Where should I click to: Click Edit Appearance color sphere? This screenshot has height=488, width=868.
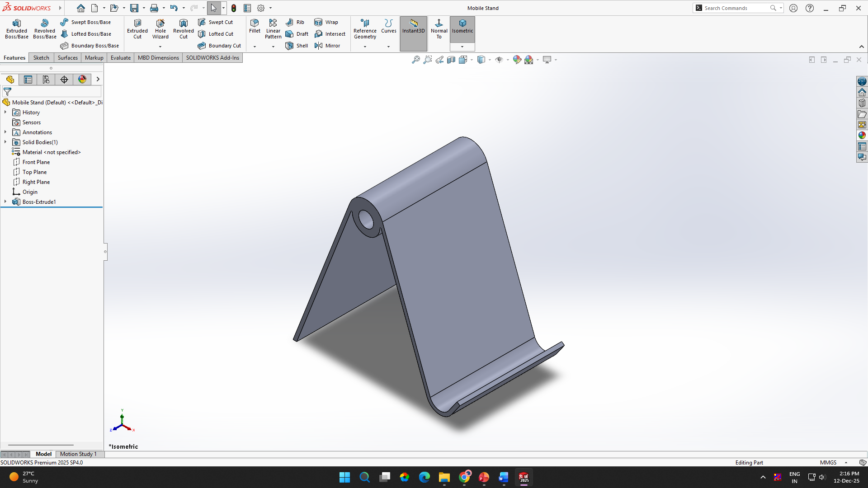pyautogui.click(x=517, y=60)
